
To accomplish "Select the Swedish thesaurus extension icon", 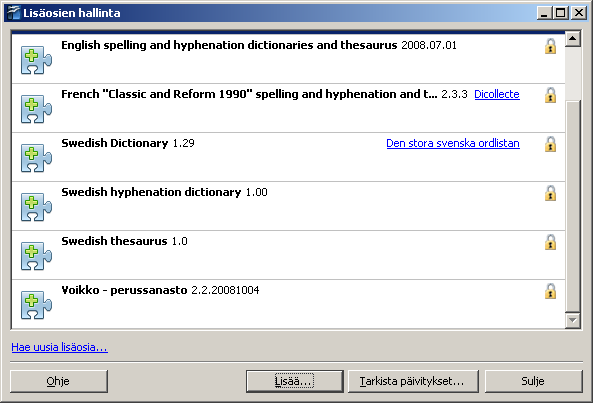I will coord(36,256).
